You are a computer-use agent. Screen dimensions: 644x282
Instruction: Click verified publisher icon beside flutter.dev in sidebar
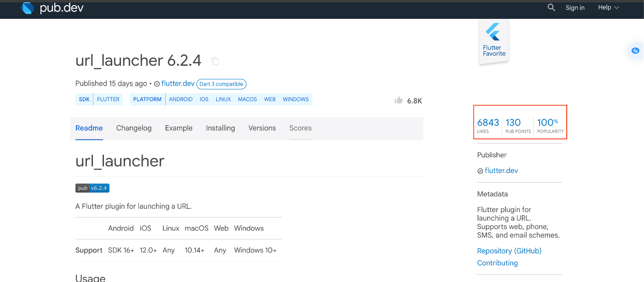tap(480, 171)
